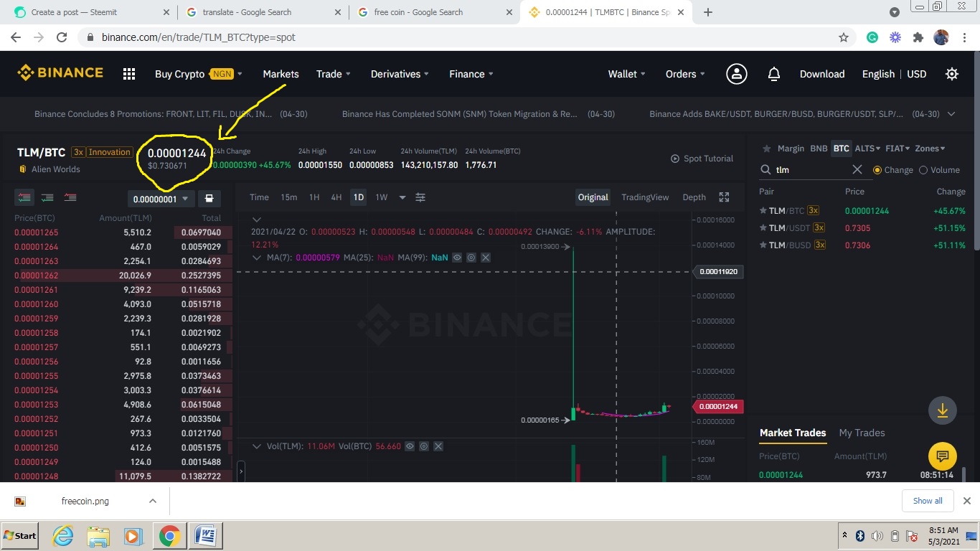Switch chart to Depth view

(x=694, y=197)
